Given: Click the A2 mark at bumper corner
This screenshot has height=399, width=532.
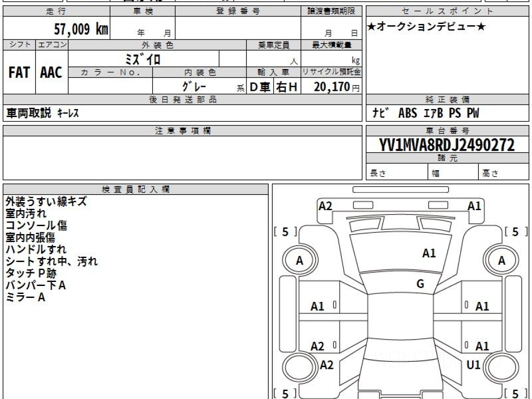Looking at the screenshot, I should (325, 206).
